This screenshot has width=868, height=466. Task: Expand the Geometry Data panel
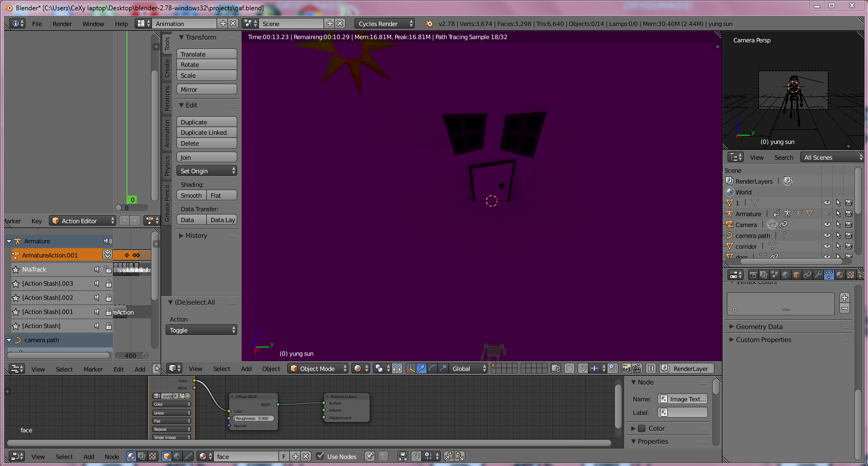coord(758,326)
